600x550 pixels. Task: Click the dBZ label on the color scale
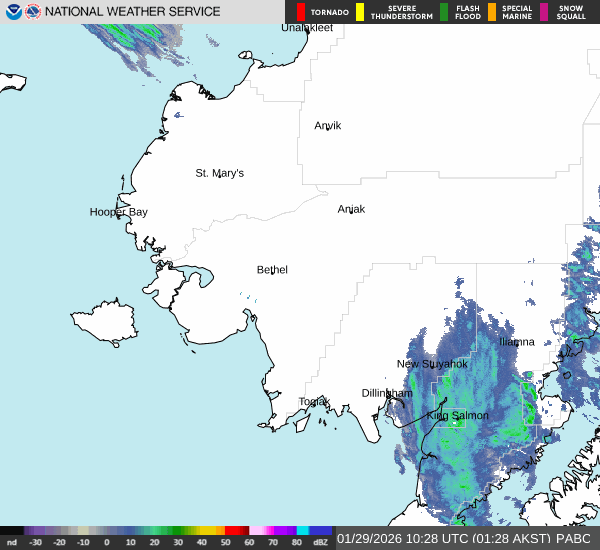(321, 541)
